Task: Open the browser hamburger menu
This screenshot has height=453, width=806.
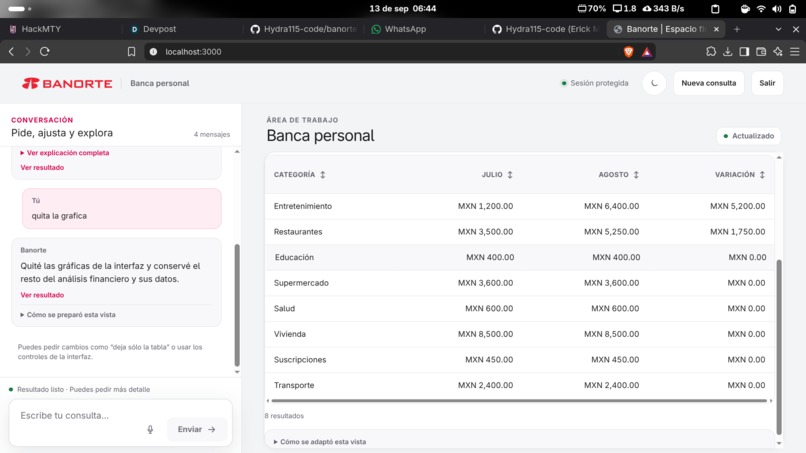Action: tap(795, 51)
